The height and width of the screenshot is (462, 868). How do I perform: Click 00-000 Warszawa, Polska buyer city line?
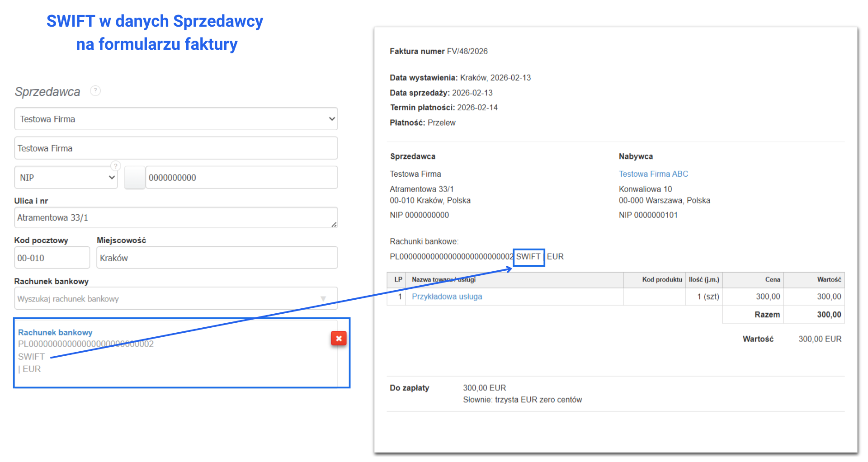664,200
